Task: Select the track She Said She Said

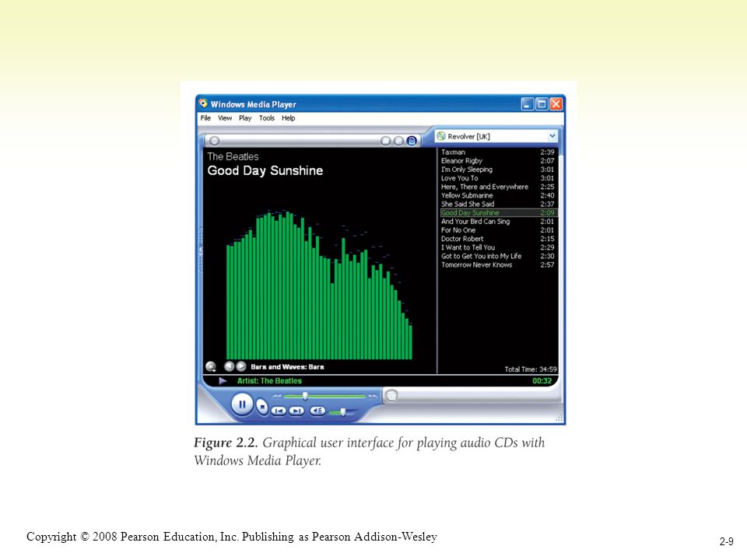Action: 497,204
